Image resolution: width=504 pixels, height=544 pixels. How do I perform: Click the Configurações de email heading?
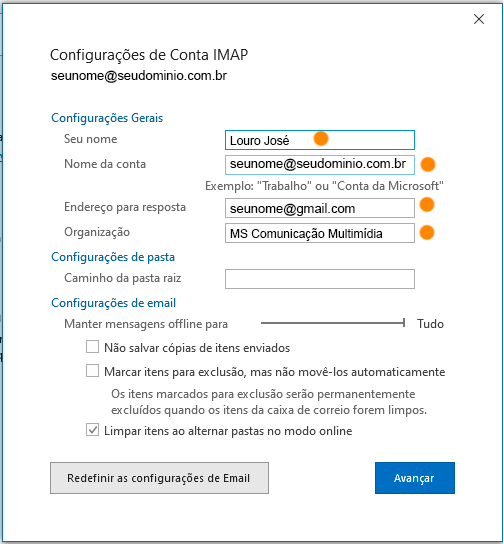(113, 303)
